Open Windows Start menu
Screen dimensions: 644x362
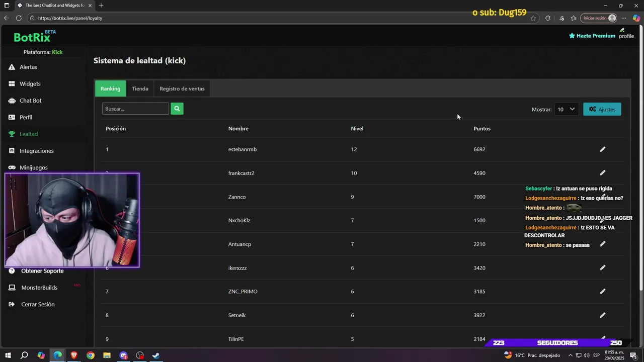9,355
